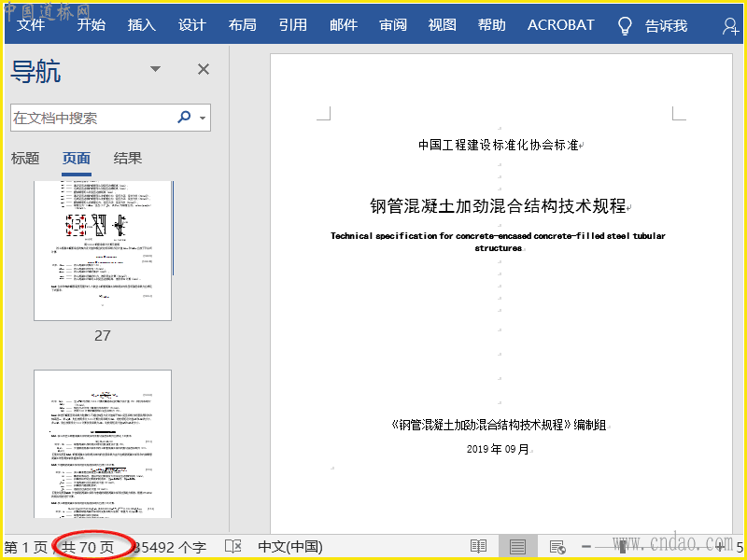Click the 第 1 页 status bar indicator
This screenshot has width=747, height=560.
click(26, 547)
